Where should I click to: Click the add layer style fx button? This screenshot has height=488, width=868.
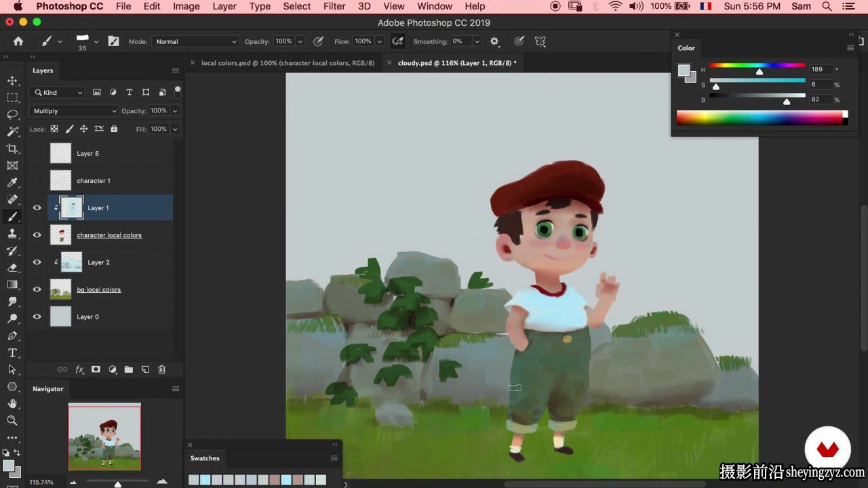click(x=79, y=369)
